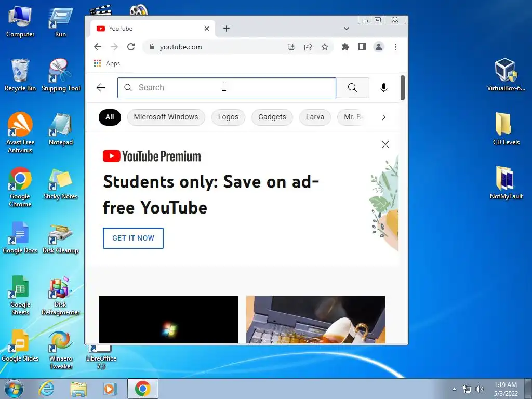This screenshot has height=399, width=532.
Task: Select the Logos filter chip
Action: coord(229,117)
